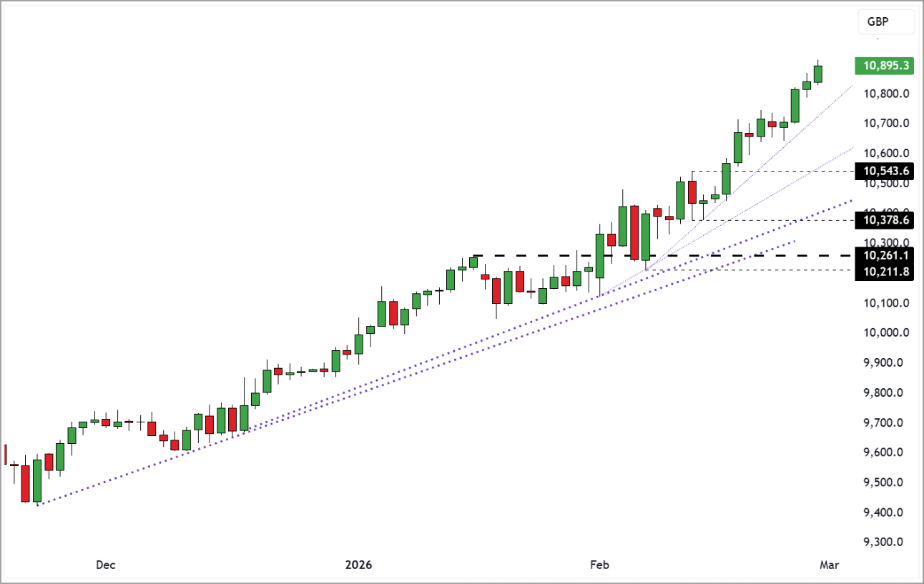Click the 2026 label on time axis
This screenshot has width=924, height=584.
click(358, 565)
